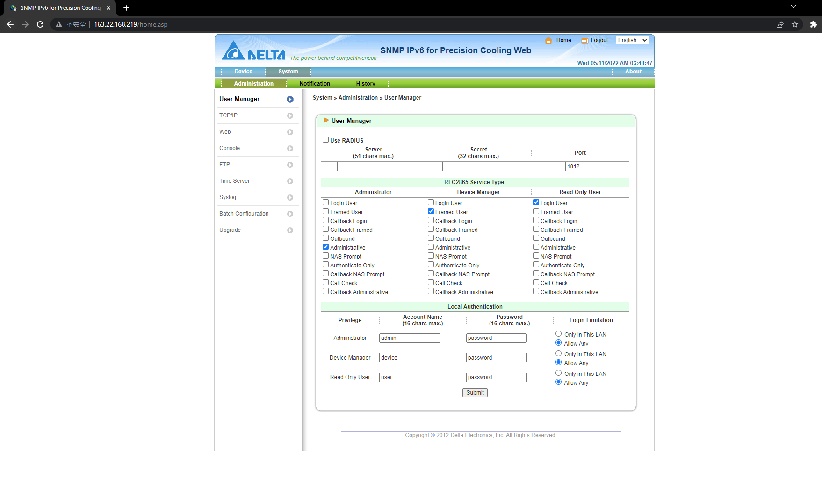Click arrow icon beside TCP/IP

click(290, 115)
